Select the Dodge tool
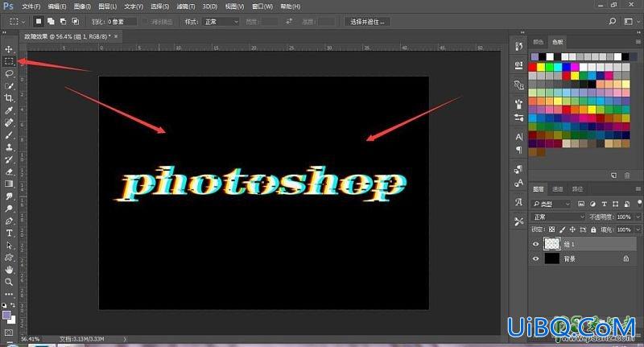Viewport: 644px width, 347px height. click(9, 209)
